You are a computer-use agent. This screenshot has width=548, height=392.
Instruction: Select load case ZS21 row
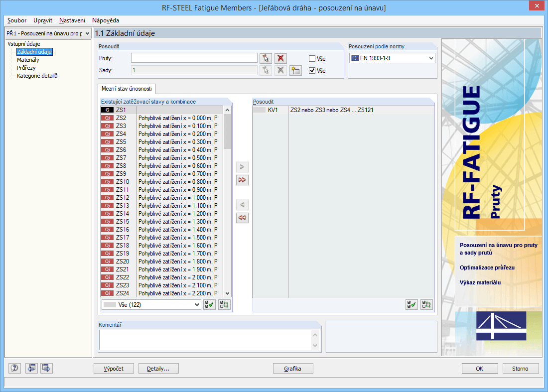pos(162,269)
